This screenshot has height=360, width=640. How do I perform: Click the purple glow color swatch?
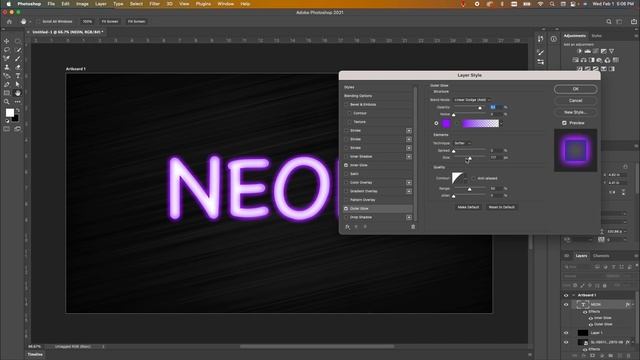[446, 123]
